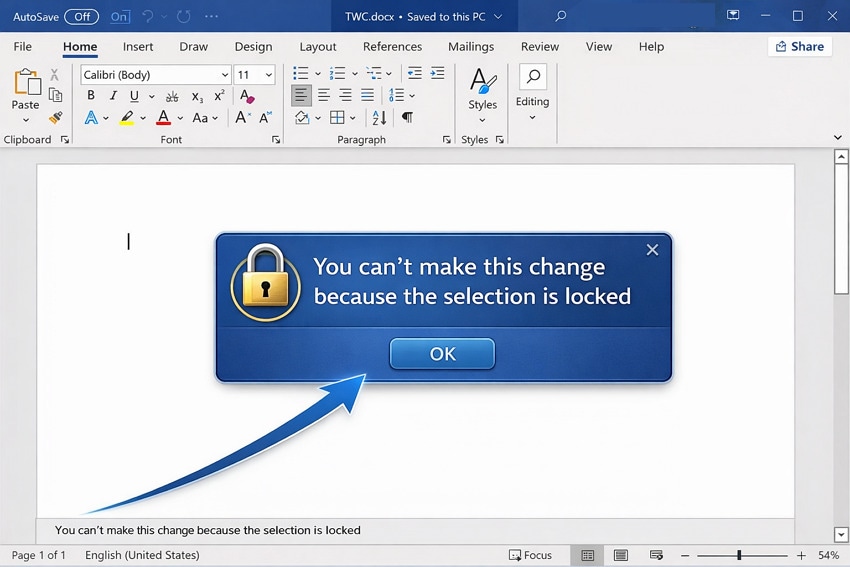Open the Font dialog launcher

(276, 140)
